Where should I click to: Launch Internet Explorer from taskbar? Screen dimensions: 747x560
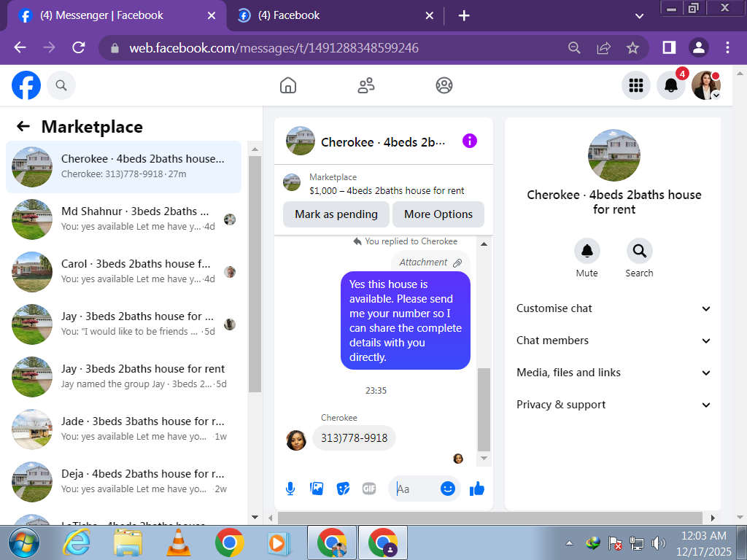[x=77, y=542]
